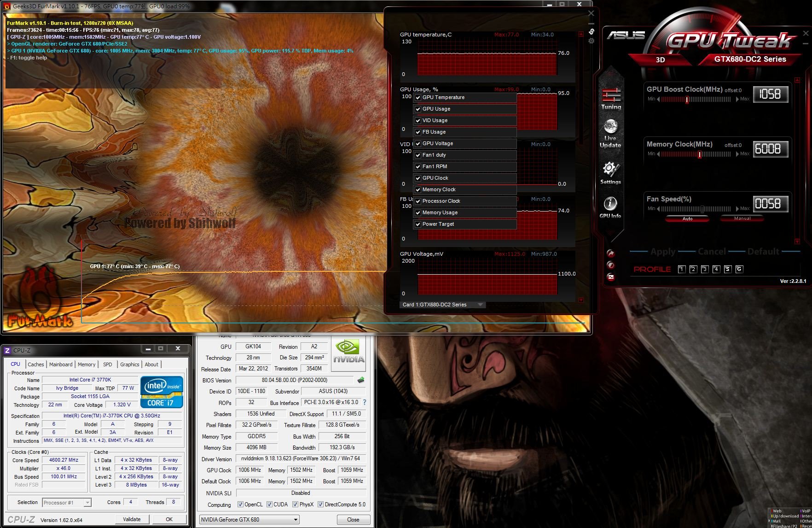Image resolution: width=812 pixels, height=528 pixels.
Task: Toggle the monitor graph icon at GPU Tweak's bottom left
Action: 610,277
